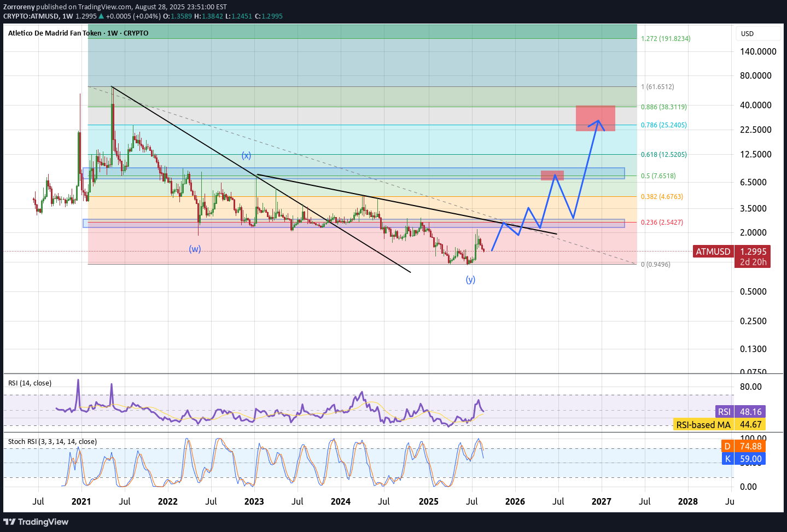Click 80.0000 on the price axis
The width and height of the screenshot is (787, 532).
[x=756, y=75]
